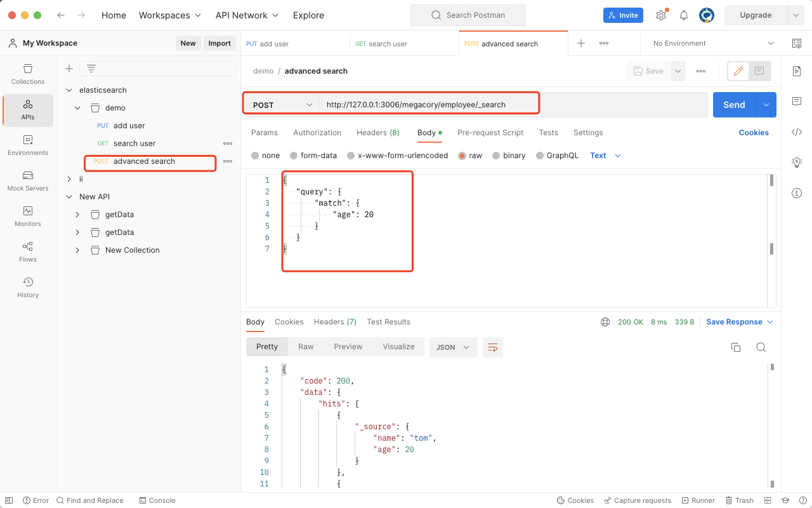Click the Search Postman field
Image resolution: width=812 pixels, height=508 pixels.
pos(468,15)
